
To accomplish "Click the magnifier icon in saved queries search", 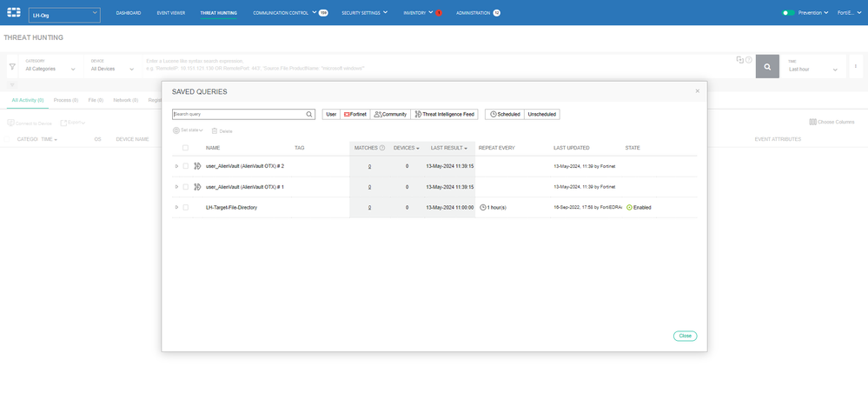I will (308, 114).
